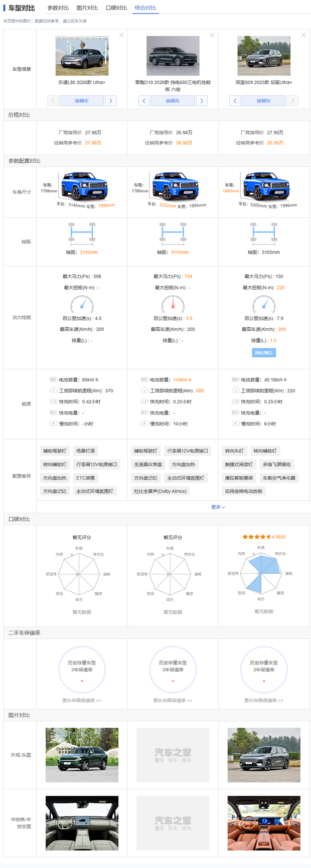This screenshot has width=311, height=868.
Task: Open 深蓝S09 exterior front photo
Action: 264,755
